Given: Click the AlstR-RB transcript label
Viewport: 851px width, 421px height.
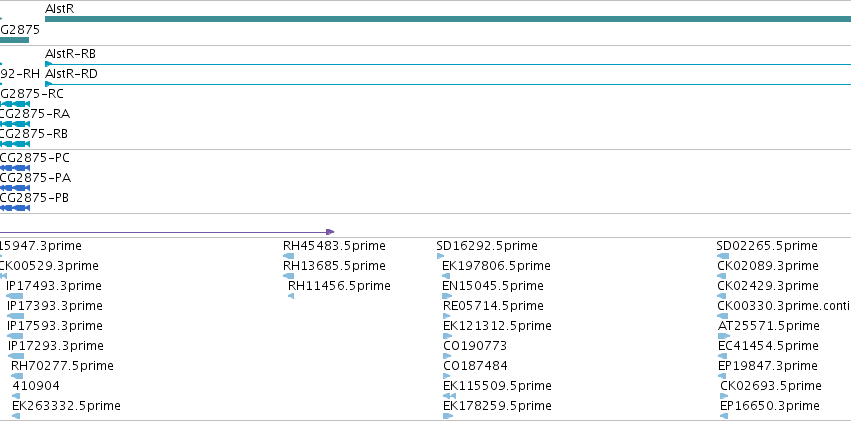Looking at the screenshot, I should [x=71, y=54].
